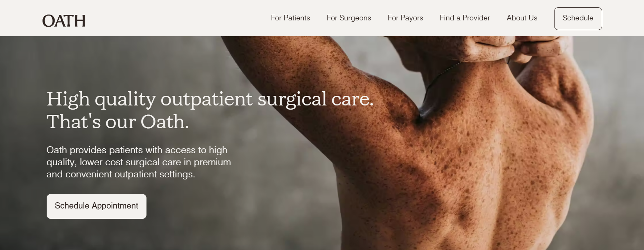
Task: Open the For Surgeons menu item
Action: point(349,18)
